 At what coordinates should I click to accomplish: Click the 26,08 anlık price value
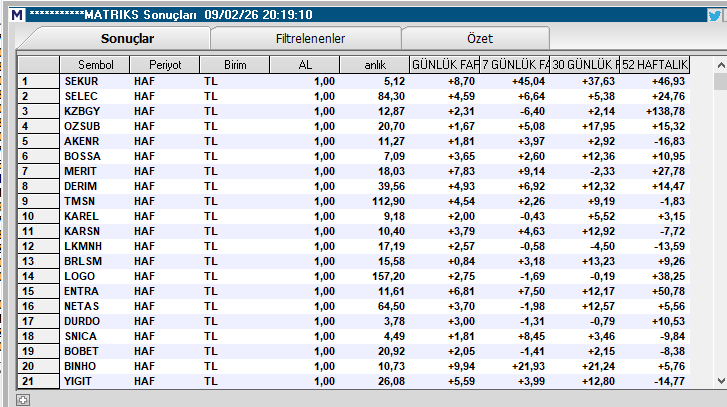(391, 381)
